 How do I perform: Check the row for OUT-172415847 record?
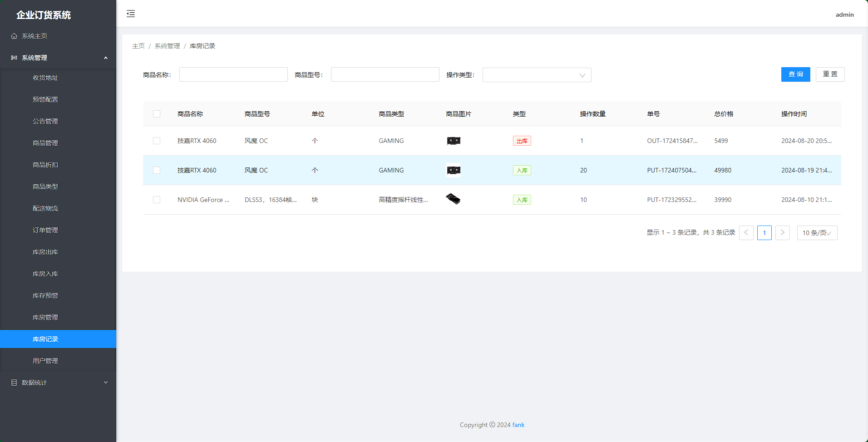point(157,141)
